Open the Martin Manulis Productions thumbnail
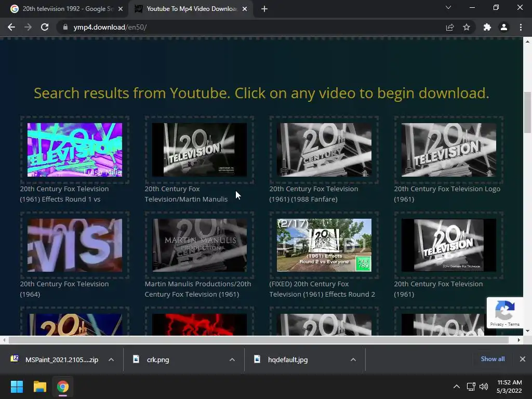The height and width of the screenshot is (399, 532). pyautogui.click(x=199, y=245)
